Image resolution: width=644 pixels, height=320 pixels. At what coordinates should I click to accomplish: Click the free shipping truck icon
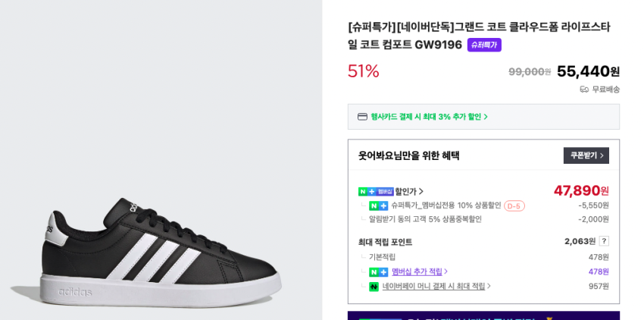(x=584, y=89)
